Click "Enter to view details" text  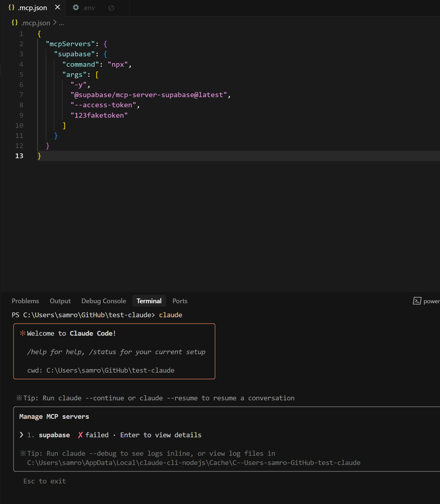tap(161, 435)
